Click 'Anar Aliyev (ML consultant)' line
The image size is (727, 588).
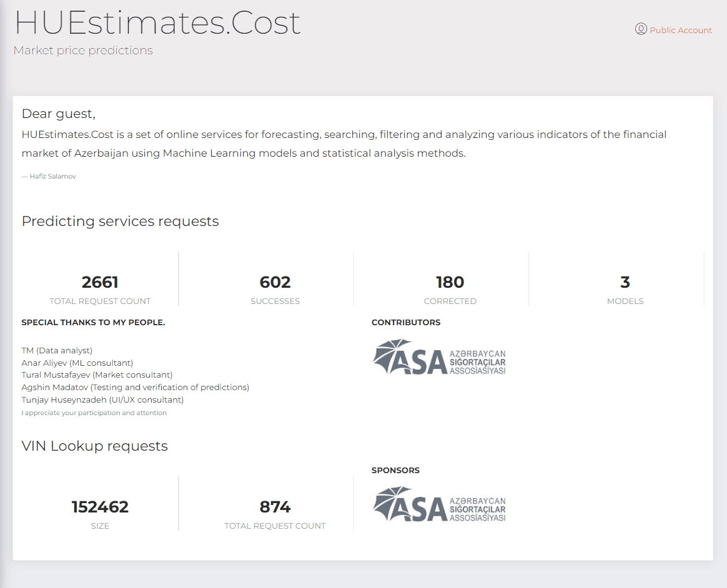[77, 363]
